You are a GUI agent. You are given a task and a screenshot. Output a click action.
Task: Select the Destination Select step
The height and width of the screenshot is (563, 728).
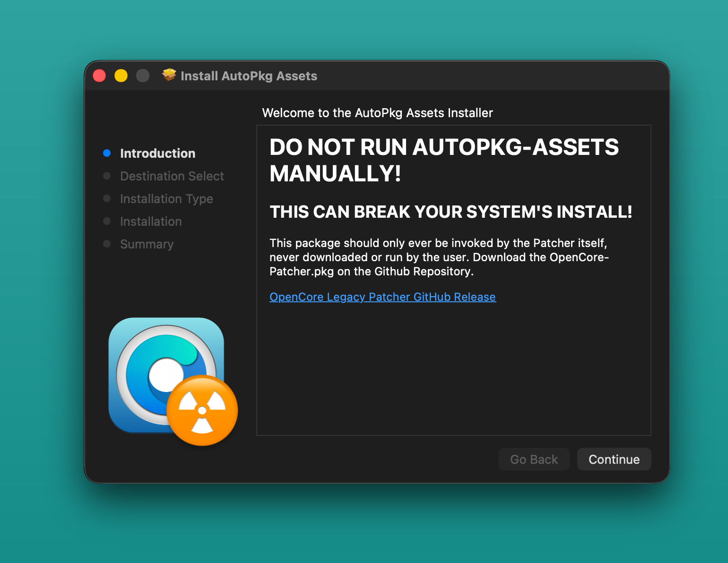click(172, 176)
